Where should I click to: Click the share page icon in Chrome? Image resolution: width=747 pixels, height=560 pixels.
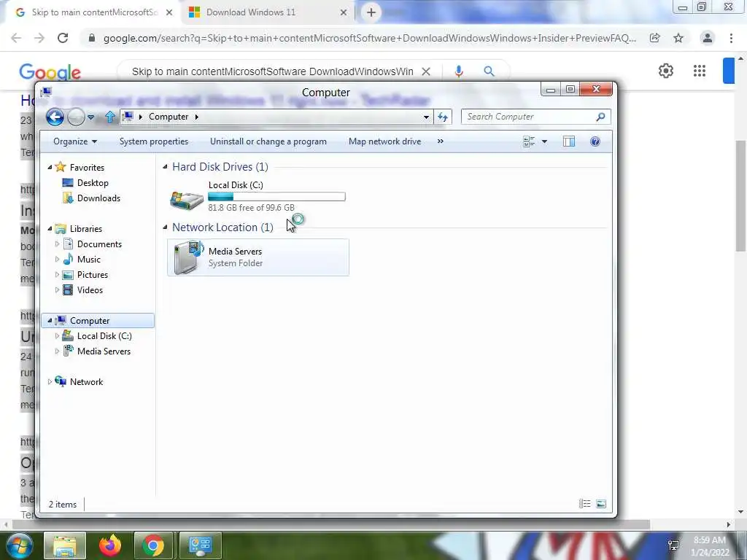click(655, 38)
